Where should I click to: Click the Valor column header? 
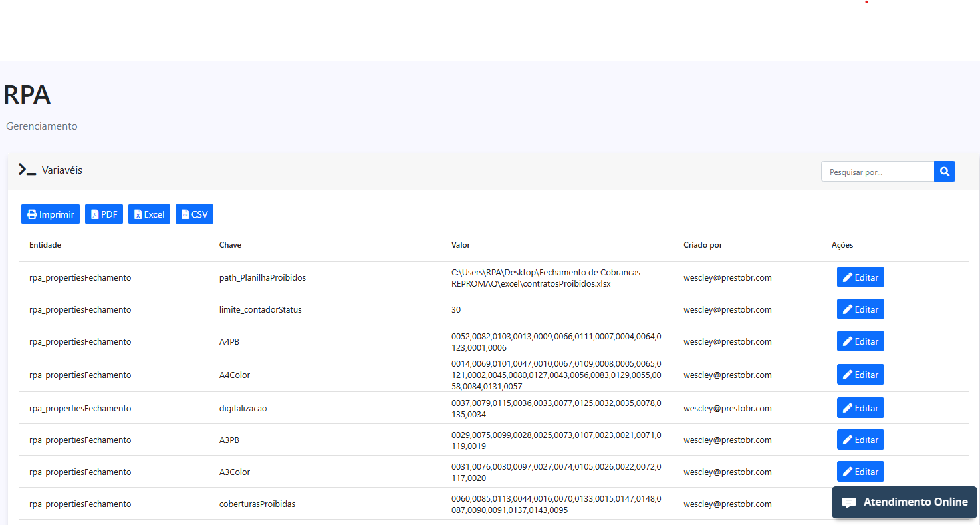click(x=461, y=245)
